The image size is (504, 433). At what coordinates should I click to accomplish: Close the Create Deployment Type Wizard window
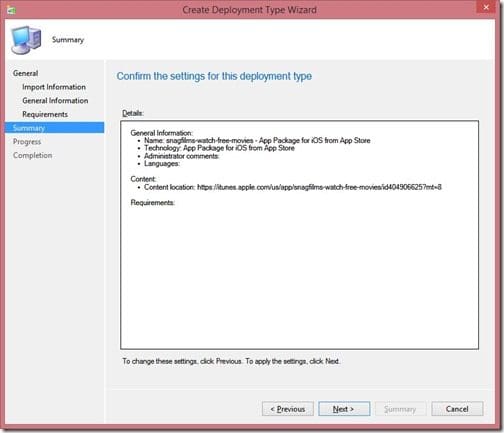tap(486, 7)
